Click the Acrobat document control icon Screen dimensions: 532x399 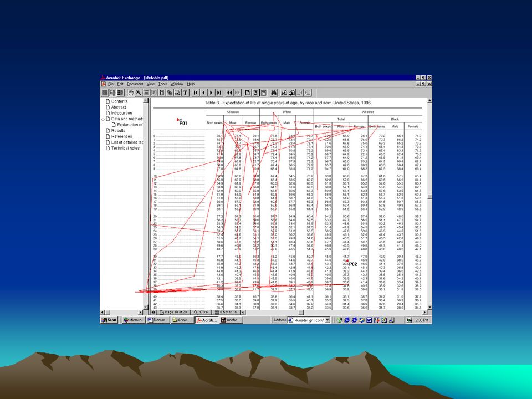point(104,84)
